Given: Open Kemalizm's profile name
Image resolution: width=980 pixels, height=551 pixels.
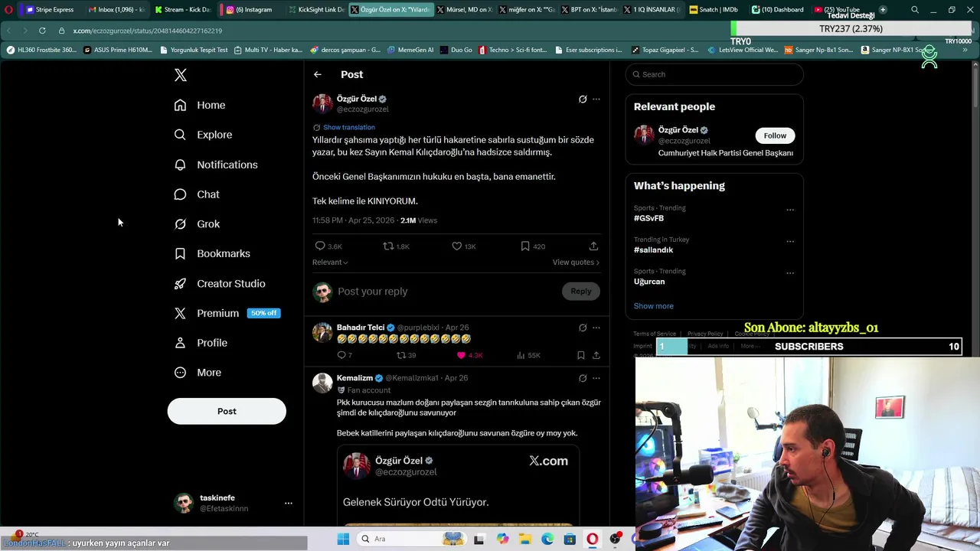Looking at the screenshot, I should click(354, 378).
